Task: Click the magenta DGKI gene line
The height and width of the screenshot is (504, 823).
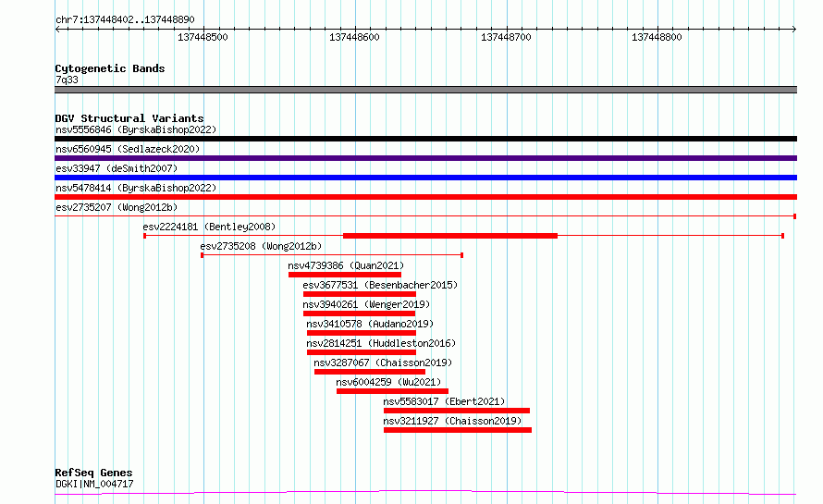Action: [425, 493]
